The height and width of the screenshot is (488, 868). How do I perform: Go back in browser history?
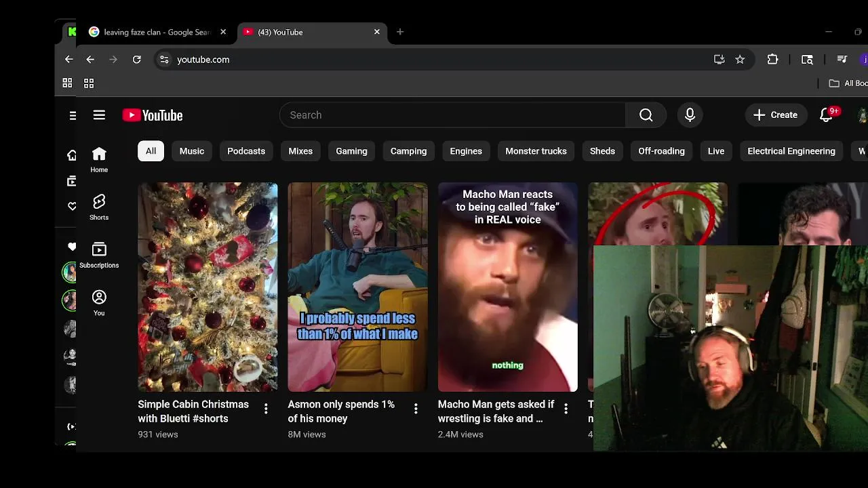point(90,60)
